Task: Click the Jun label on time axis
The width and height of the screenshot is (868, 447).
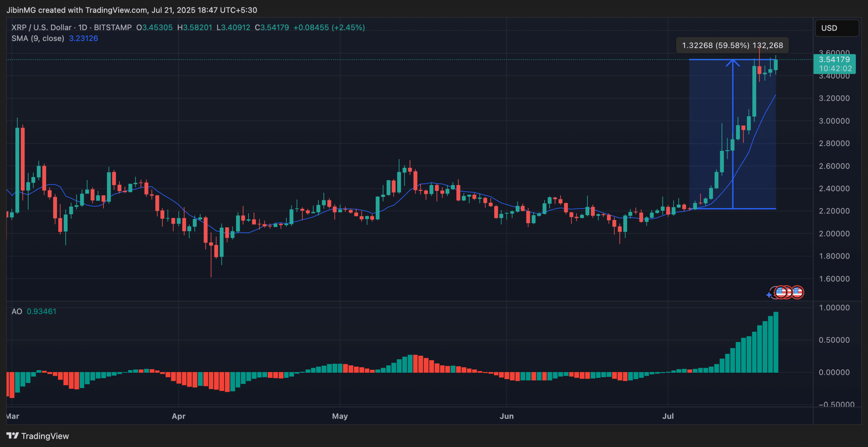Action: click(507, 416)
